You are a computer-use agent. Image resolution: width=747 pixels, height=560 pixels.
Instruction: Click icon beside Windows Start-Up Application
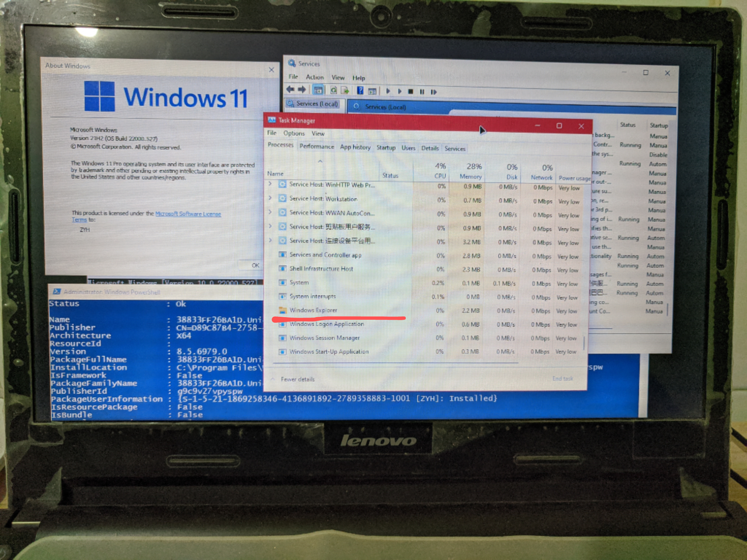point(282,351)
